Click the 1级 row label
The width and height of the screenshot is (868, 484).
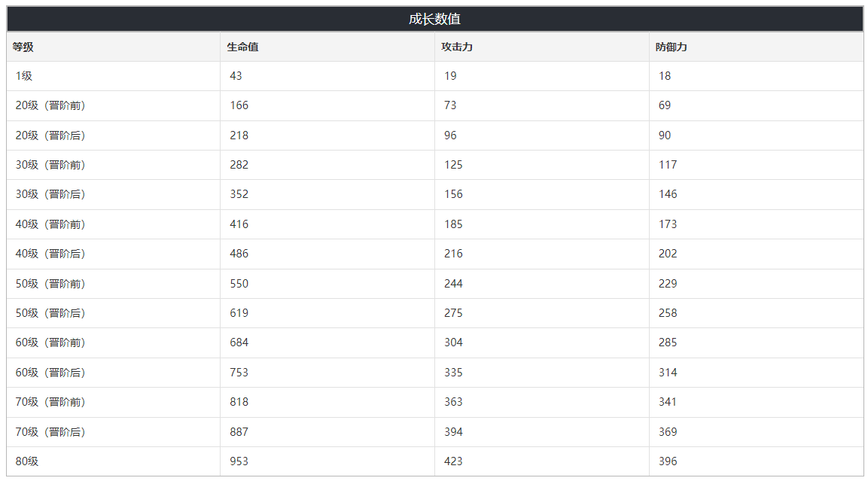(x=24, y=76)
